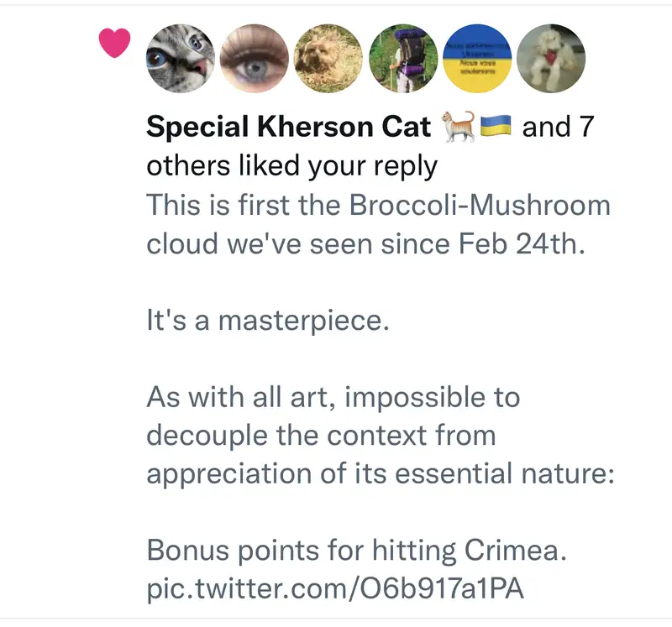The image size is (672, 627).
Task: Click the pink heart like icon
Action: click(x=116, y=44)
